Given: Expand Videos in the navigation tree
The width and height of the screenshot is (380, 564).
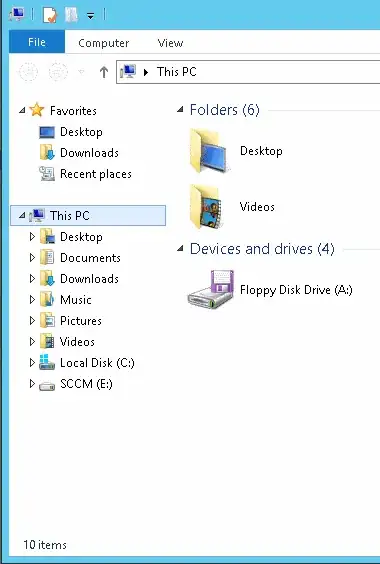Looking at the screenshot, I should point(32,341).
